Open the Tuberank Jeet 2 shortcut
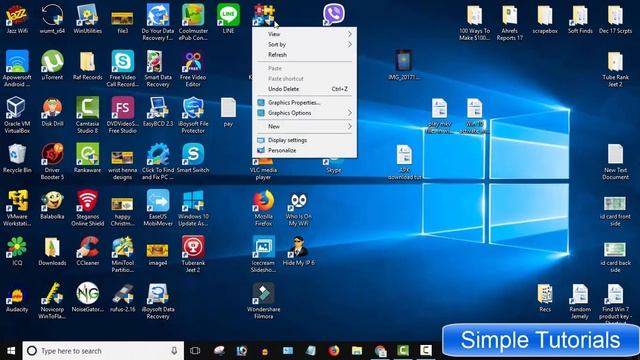The height and width of the screenshot is (360, 640). pos(193,255)
